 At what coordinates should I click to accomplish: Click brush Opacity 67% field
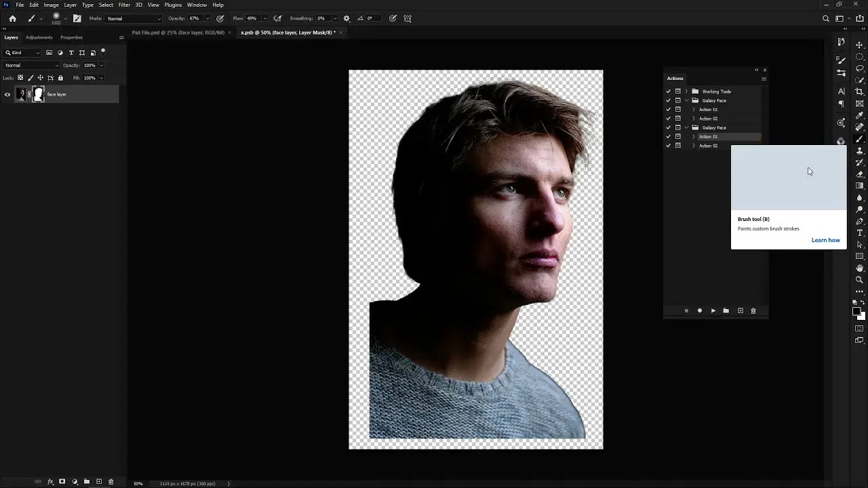[x=195, y=18]
